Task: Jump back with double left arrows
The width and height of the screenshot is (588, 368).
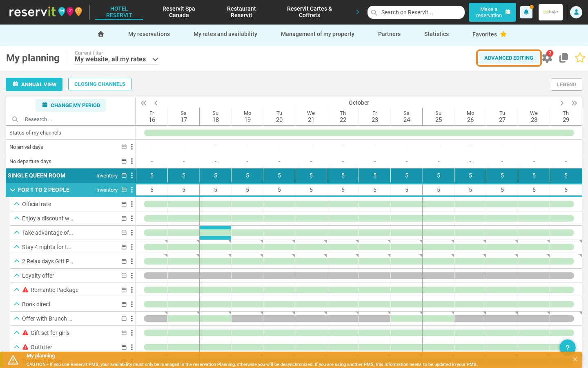Action: tap(144, 103)
